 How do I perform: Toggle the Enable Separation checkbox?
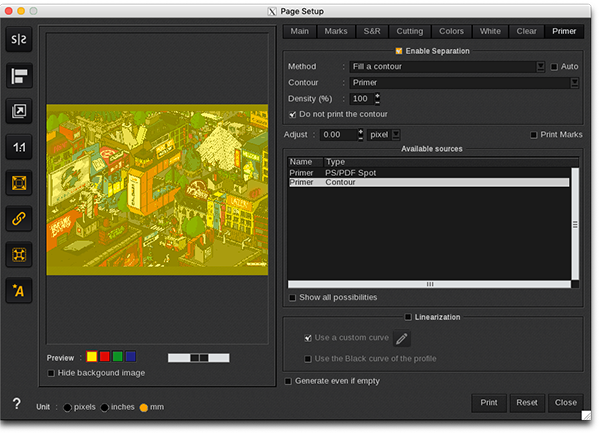399,51
